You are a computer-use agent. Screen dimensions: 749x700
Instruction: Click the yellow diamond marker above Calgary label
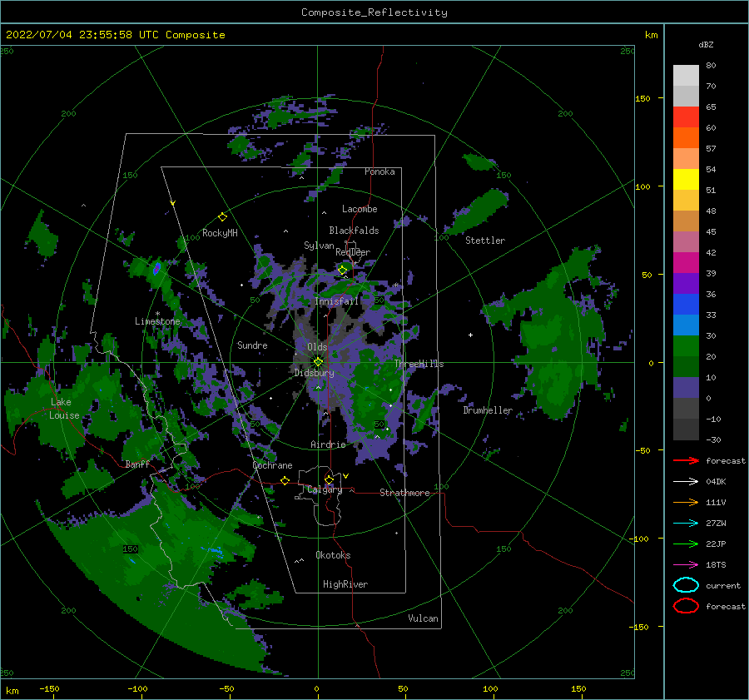[329, 479]
